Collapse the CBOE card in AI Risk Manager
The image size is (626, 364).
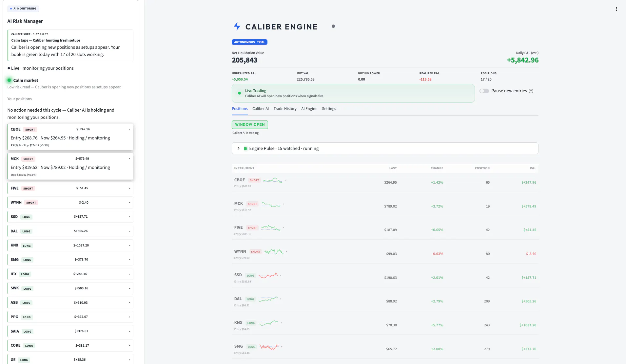click(129, 129)
